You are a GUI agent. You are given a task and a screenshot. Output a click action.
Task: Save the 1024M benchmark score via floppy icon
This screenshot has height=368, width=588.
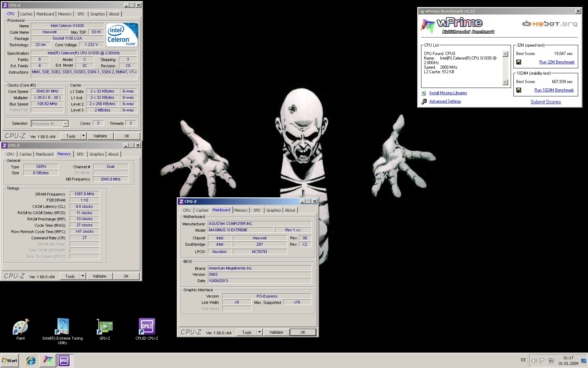[519, 90]
